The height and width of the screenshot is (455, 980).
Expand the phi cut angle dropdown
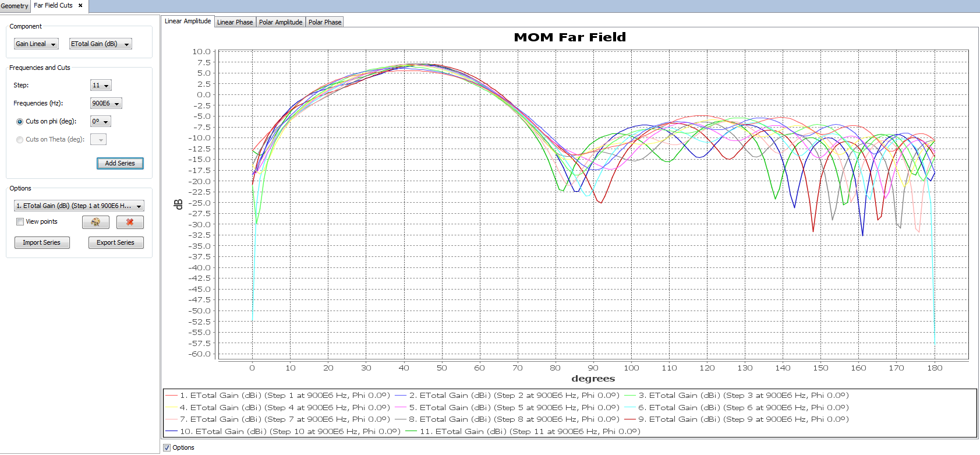point(100,121)
